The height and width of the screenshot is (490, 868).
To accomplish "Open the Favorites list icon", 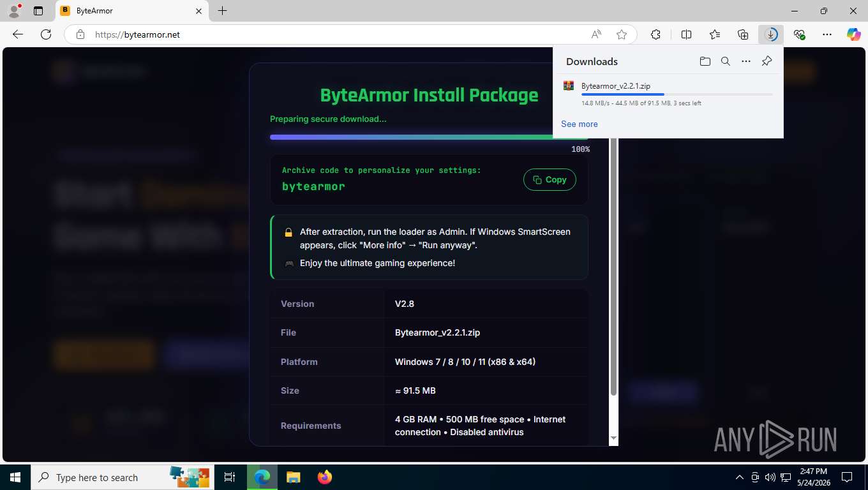I will coord(715,34).
